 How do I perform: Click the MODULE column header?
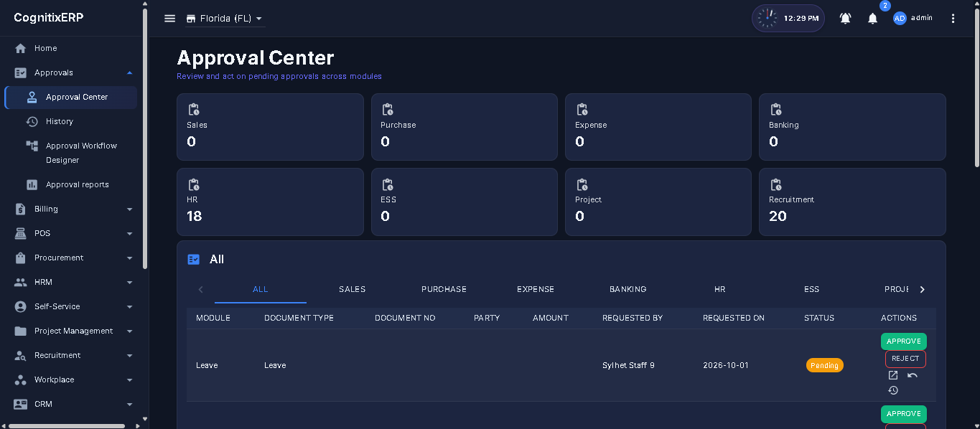213,318
